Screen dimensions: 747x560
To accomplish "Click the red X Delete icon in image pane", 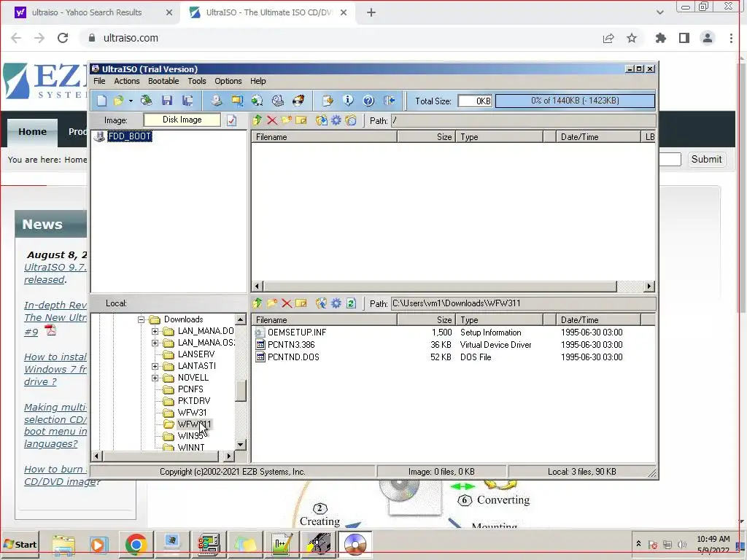I will coord(272,120).
